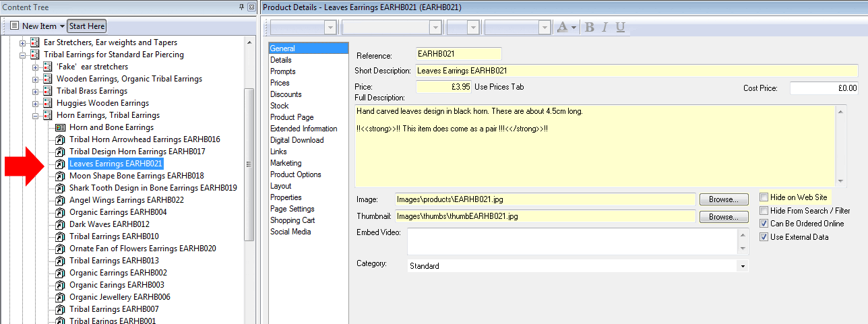
Task: Click the Moon Shape Bone Earrings product icon
Action: [x=60, y=176]
